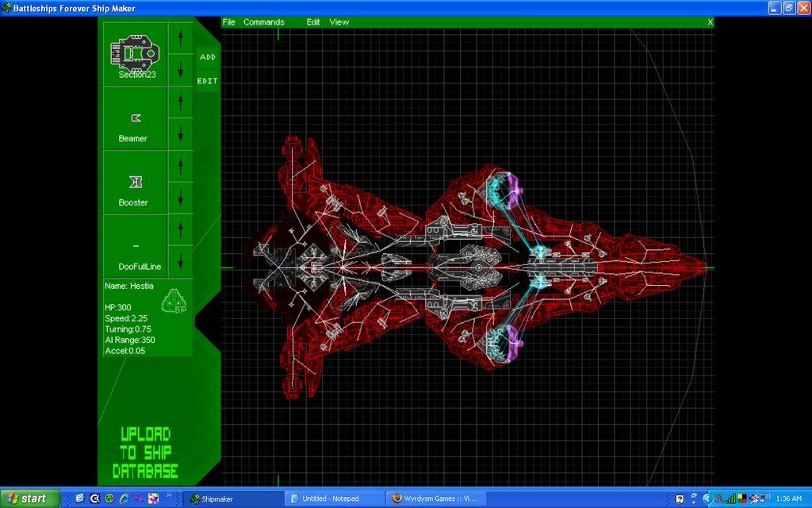Click the up arrow beside Beamer
The width and height of the screenshot is (812, 508).
click(181, 102)
